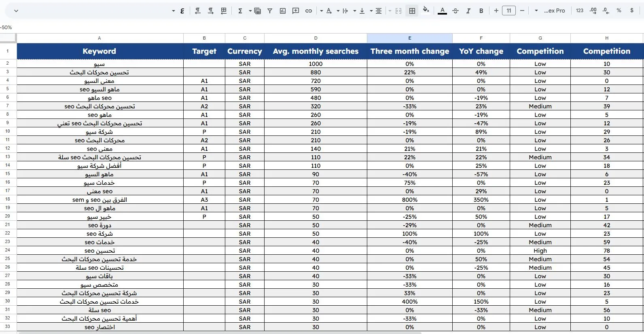Screen dimensions: 644x334
Task: Insert a chart from the toolbar
Action: (283, 11)
